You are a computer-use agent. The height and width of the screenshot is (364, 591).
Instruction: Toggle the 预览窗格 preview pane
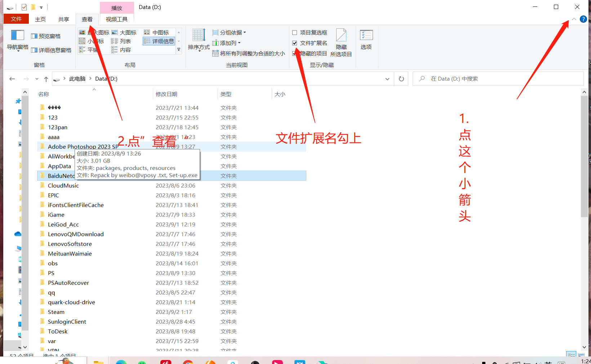click(x=46, y=36)
